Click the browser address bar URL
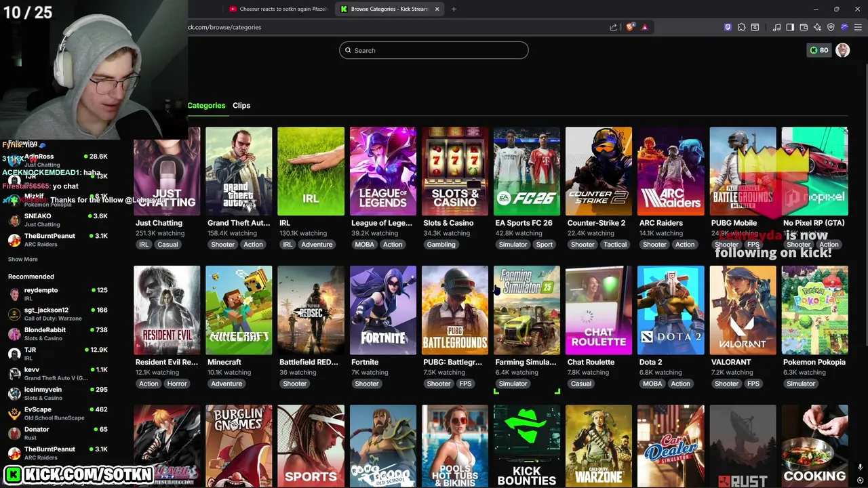Image resolution: width=868 pixels, height=488 pixels. coord(224,27)
